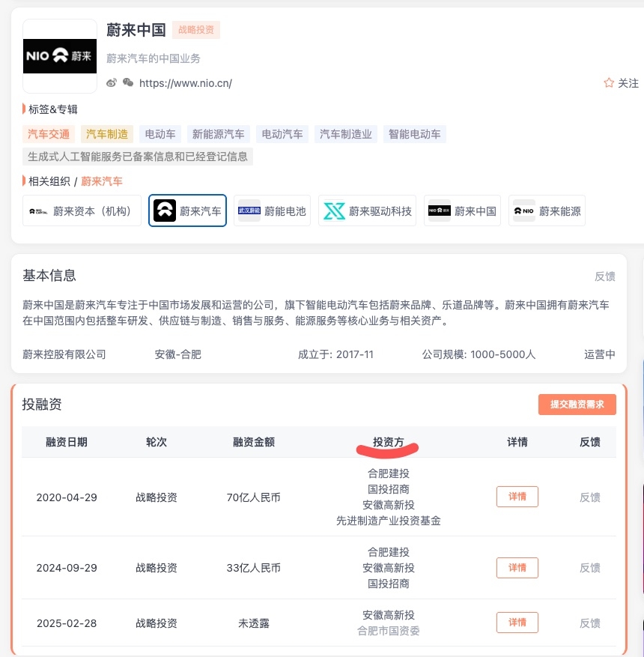Select the 汽车交通 tag
644x657 pixels.
(x=49, y=134)
